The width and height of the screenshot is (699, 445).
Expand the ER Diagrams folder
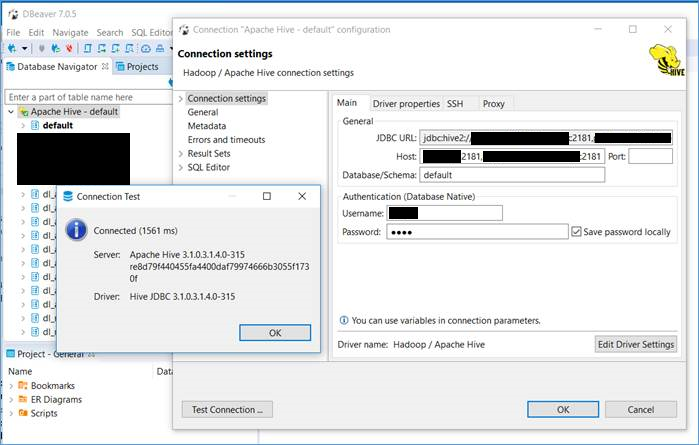pyautogui.click(x=11, y=400)
